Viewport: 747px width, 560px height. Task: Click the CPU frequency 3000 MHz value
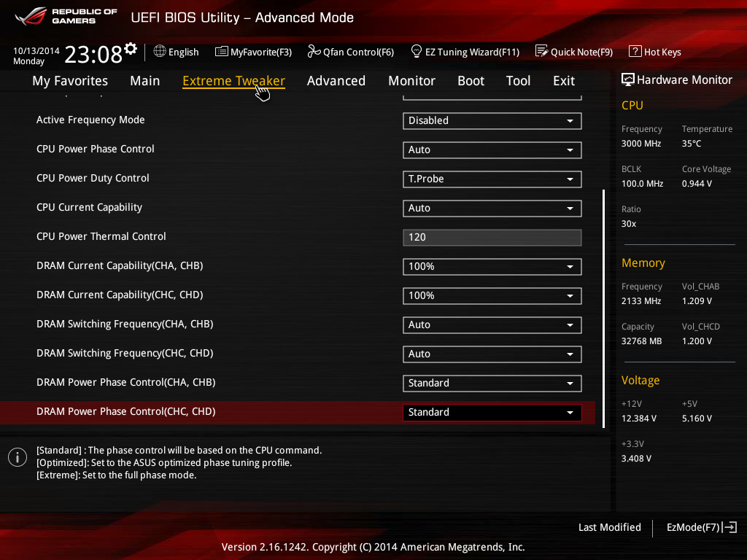tap(641, 144)
